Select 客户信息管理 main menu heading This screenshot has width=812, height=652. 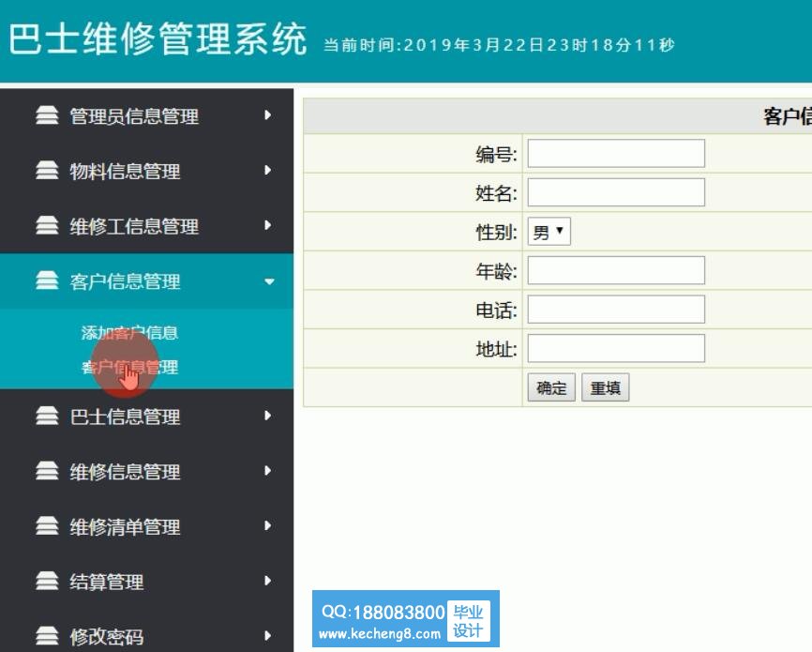tap(125, 281)
